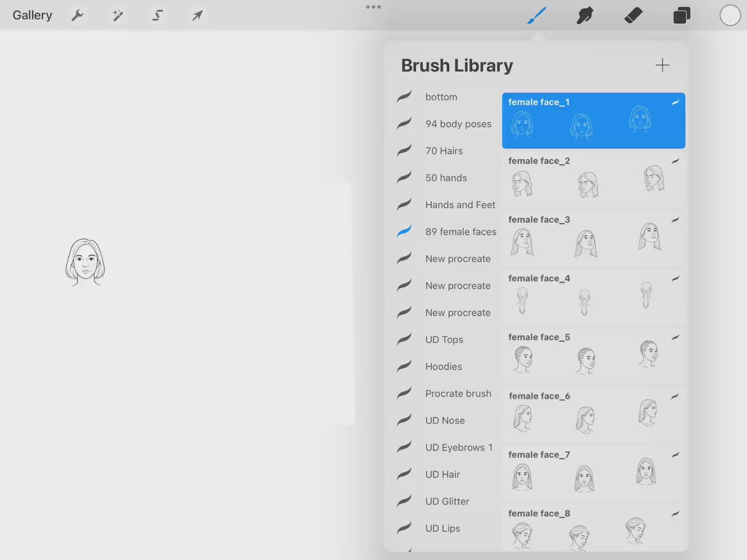Create a new brush with the plus button
This screenshot has height=560, width=747.
pyautogui.click(x=662, y=65)
